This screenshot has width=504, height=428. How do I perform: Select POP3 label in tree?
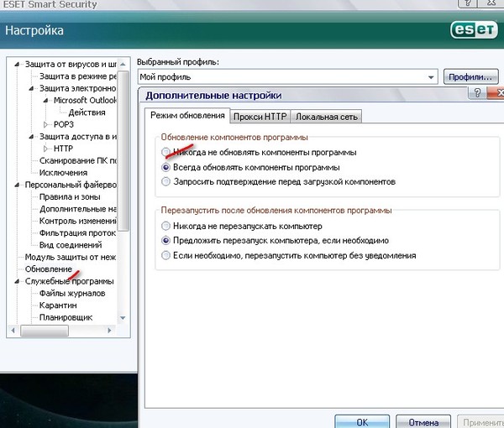pos(64,124)
